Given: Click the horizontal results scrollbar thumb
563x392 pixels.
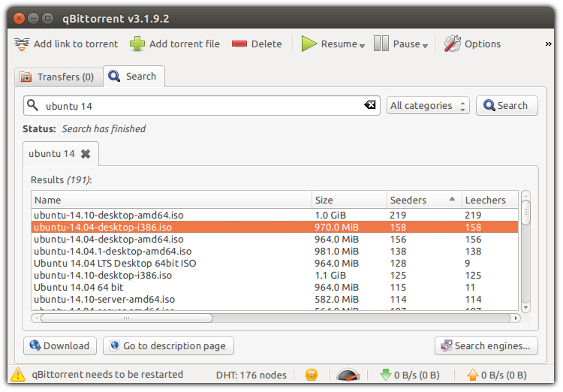Looking at the screenshot, I should click(x=126, y=318).
